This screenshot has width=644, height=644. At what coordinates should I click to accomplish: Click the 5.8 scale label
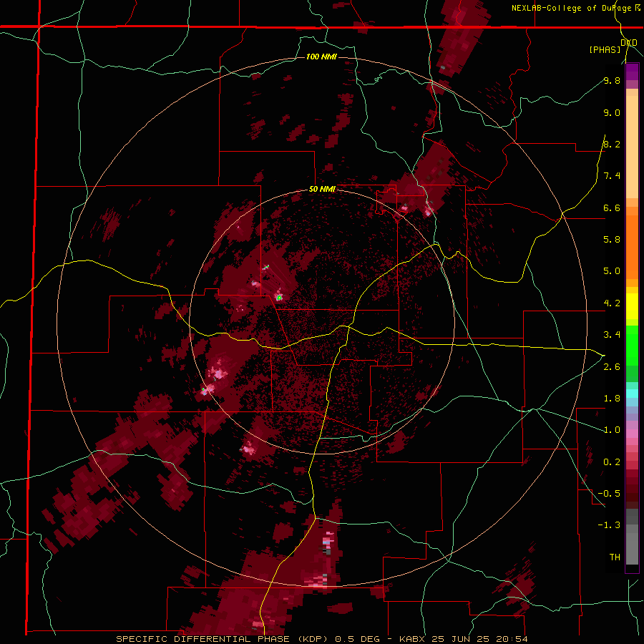point(612,240)
